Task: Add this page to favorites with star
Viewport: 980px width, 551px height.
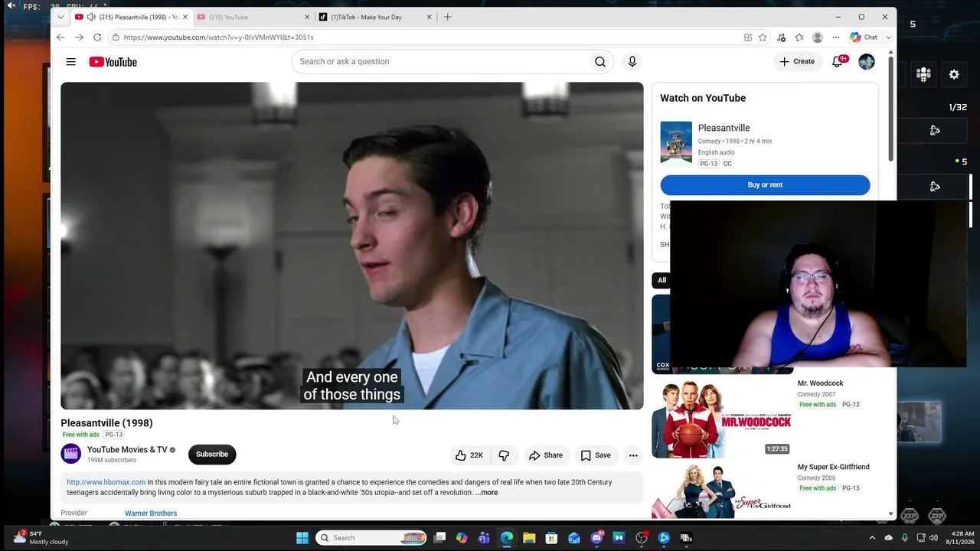Action: coord(763,37)
